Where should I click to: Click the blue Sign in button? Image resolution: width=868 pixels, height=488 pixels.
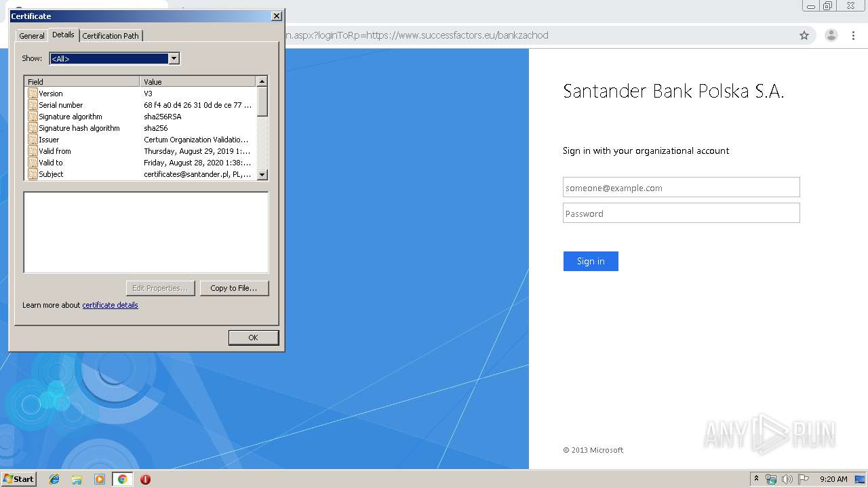[x=591, y=261]
